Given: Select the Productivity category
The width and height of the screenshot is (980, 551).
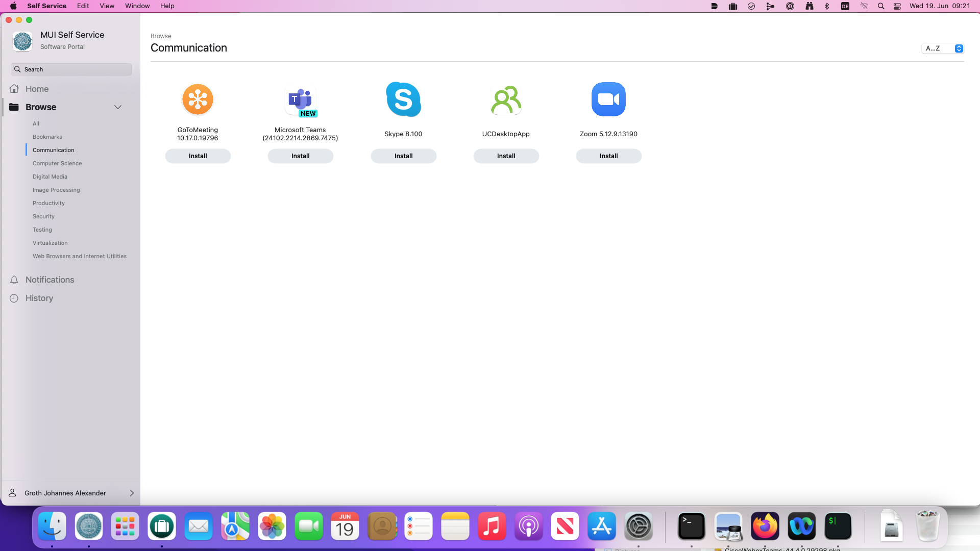Looking at the screenshot, I should point(48,203).
